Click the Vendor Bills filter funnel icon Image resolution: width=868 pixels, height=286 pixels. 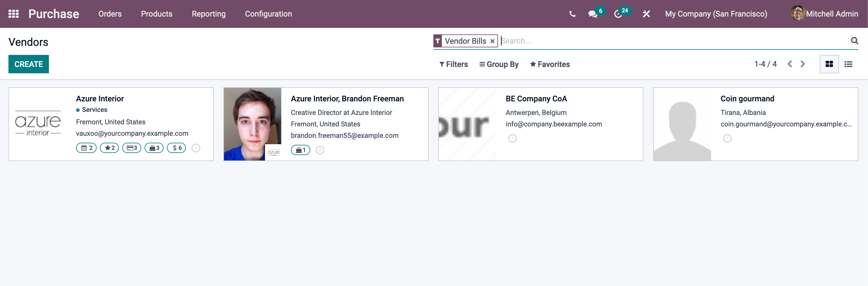pyautogui.click(x=438, y=41)
